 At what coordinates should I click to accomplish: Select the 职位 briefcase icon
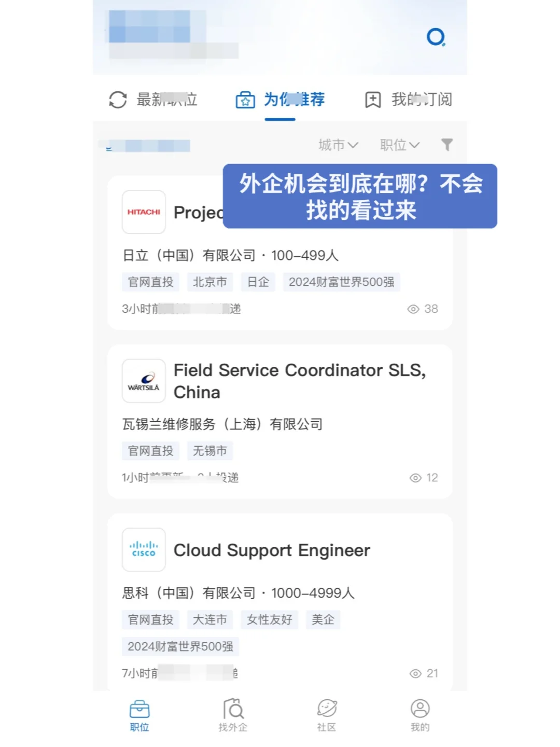(139, 709)
